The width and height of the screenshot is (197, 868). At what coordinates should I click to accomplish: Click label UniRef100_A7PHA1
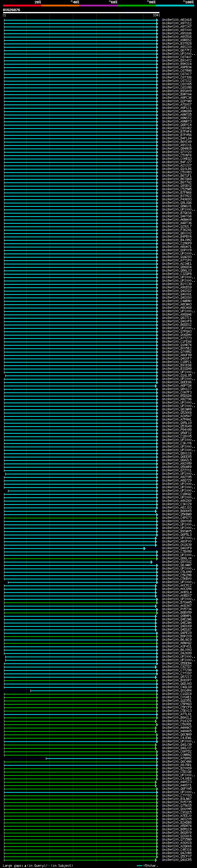click(x=177, y=419)
